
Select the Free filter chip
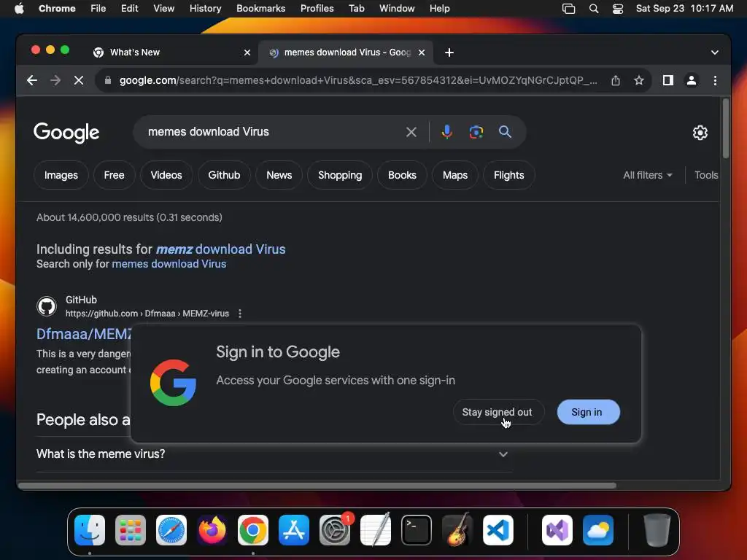coord(115,175)
